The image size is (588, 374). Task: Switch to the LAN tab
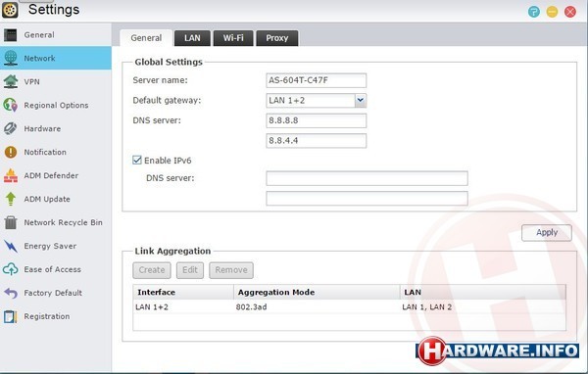coord(192,38)
